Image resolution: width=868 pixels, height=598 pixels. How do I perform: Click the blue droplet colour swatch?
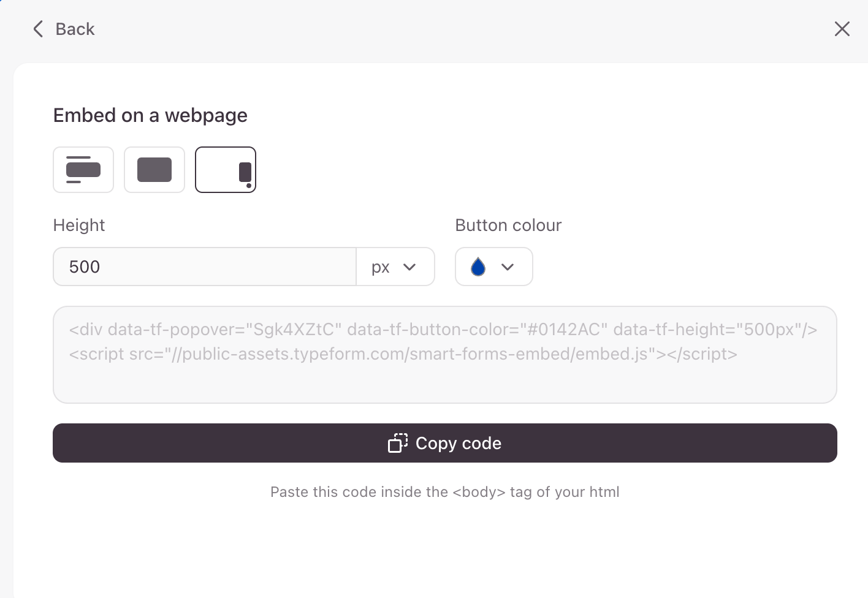pos(478,267)
